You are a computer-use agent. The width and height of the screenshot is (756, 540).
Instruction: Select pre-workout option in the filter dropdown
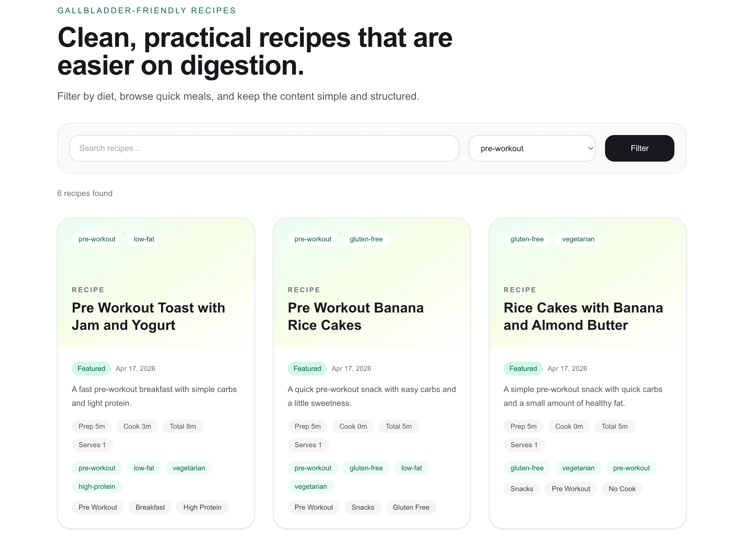[x=532, y=148]
